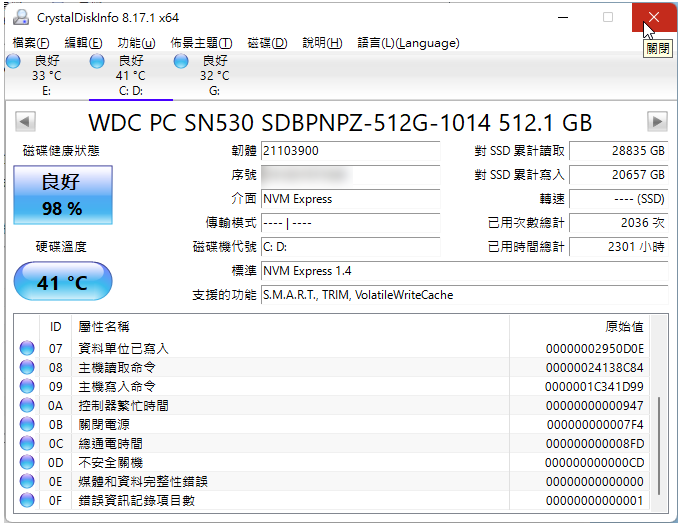Click raw value 00000002950D0E

pyautogui.click(x=595, y=349)
